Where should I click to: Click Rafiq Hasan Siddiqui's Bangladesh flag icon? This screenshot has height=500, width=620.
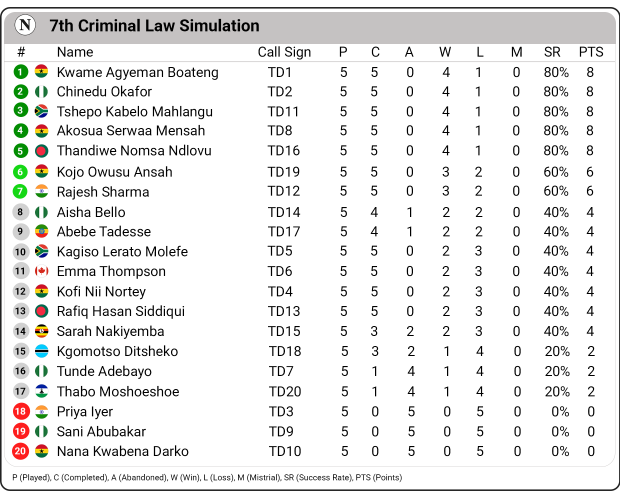42,311
